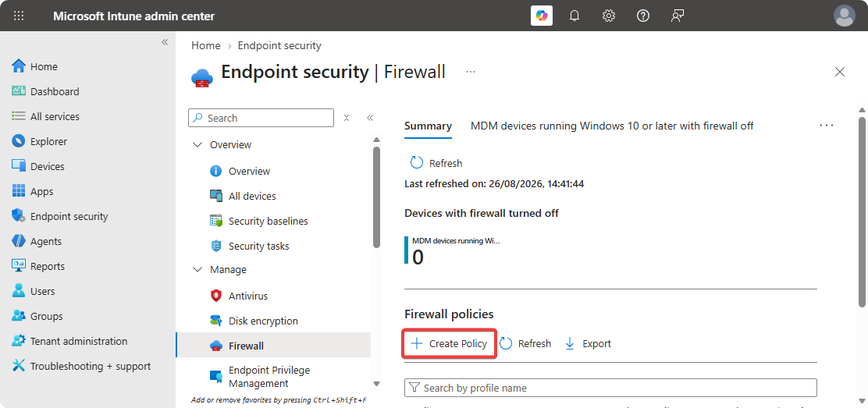Focus the blade menu Search box
This screenshot has height=408, width=868.
point(261,118)
